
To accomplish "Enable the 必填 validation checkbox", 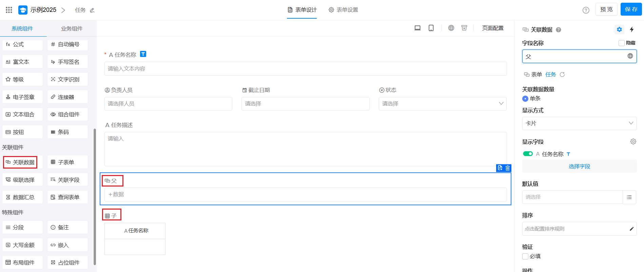I will [x=525, y=256].
